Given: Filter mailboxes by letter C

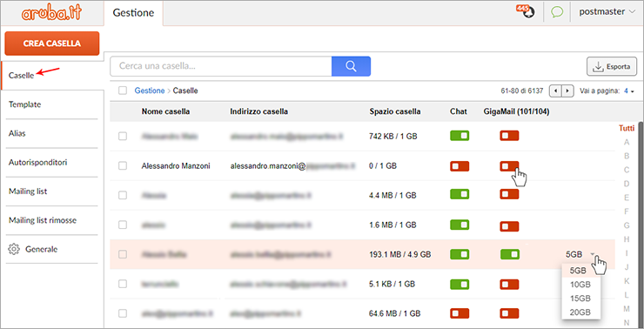Looking at the screenshot, I should tap(627, 170).
